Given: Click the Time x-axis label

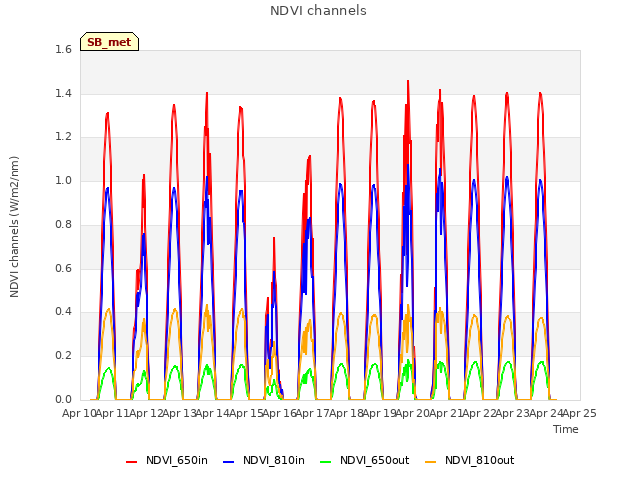Looking at the screenshot, I should tap(566, 429).
